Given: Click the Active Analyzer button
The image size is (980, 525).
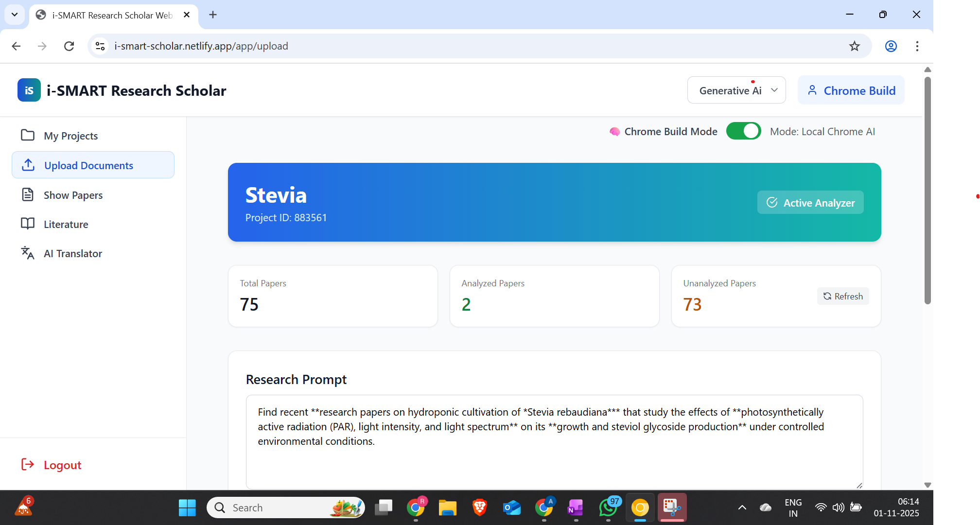Looking at the screenshot, I should (810, 203).
